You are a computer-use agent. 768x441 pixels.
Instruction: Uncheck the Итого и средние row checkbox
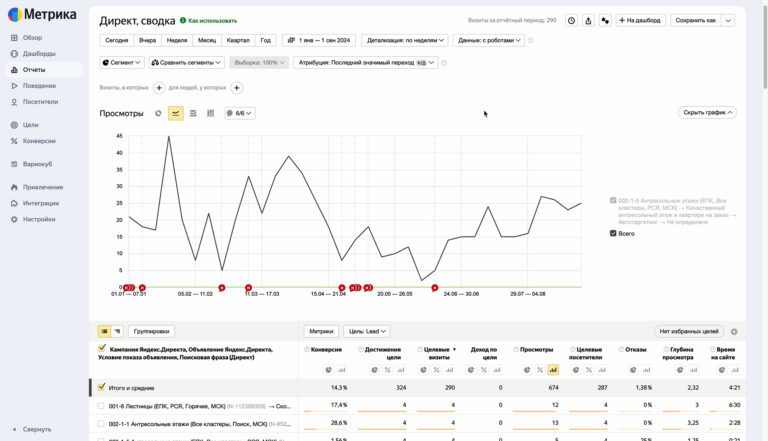coord(101,387)
